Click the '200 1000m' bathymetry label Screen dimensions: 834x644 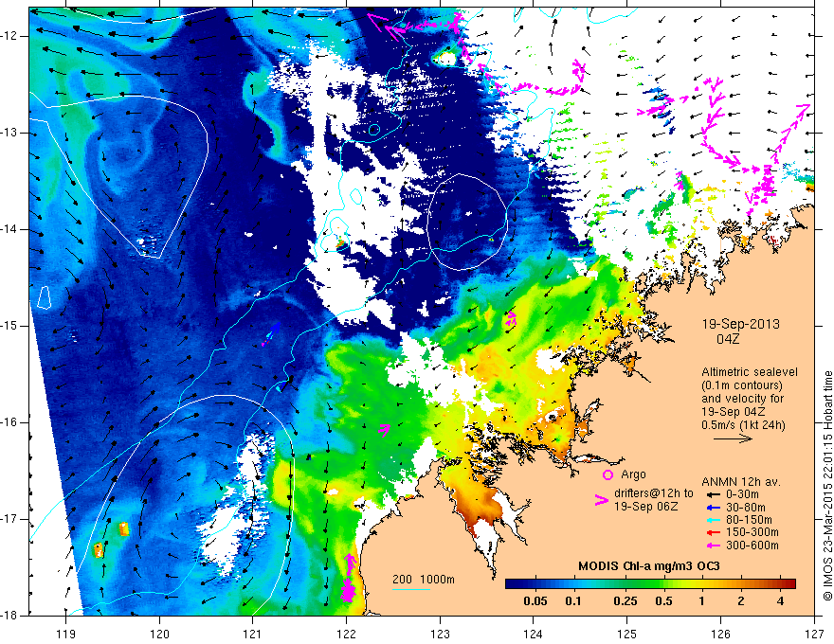pos(424,580)
